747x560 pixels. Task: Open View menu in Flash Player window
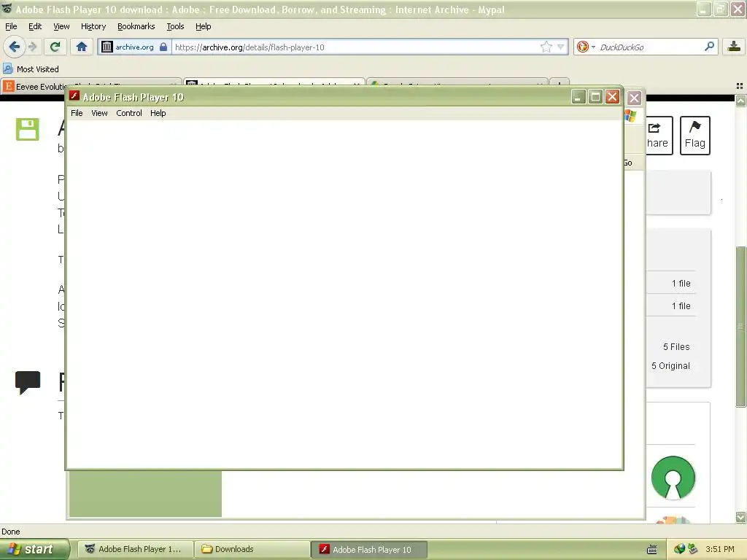pyautogui.click(x=99, y=113)
